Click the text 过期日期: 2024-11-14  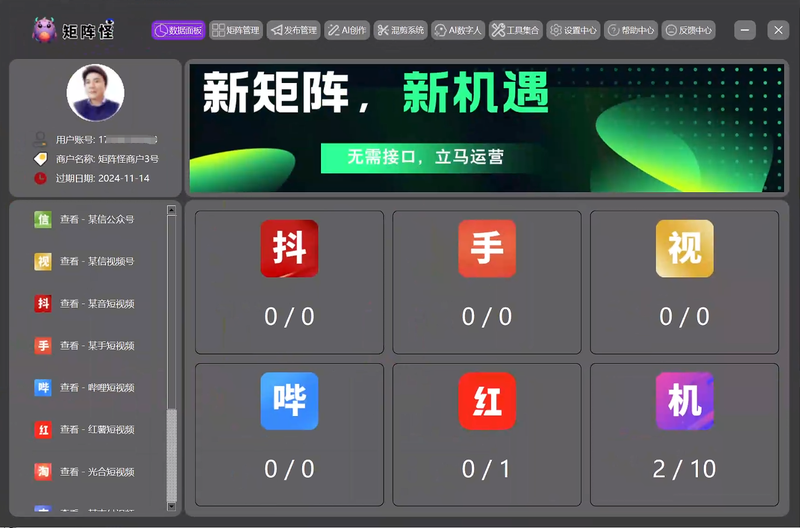103,178
